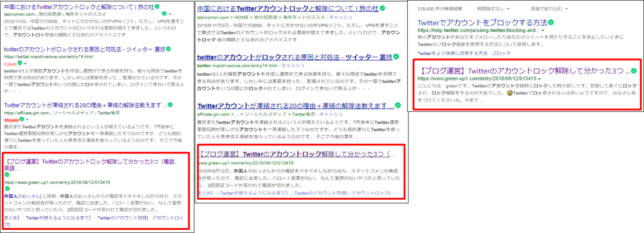
Task: Open twitterのアカウントがロックされる原因 title in middle panel
Action: 295,57
